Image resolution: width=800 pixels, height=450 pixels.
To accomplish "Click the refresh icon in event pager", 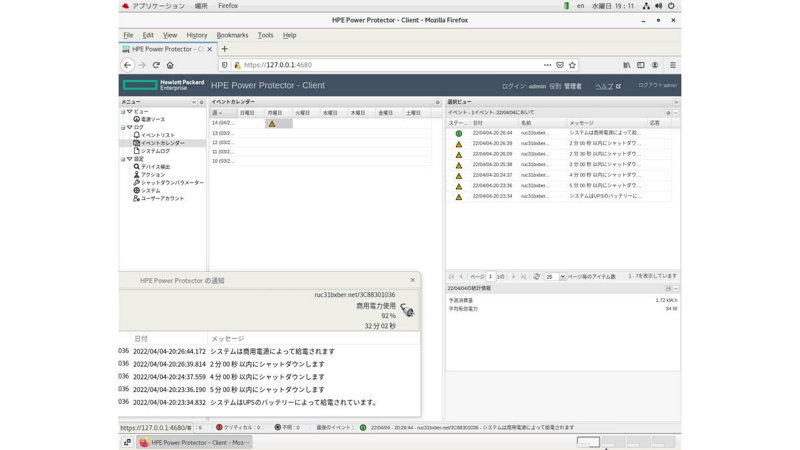I will point(537,276).
